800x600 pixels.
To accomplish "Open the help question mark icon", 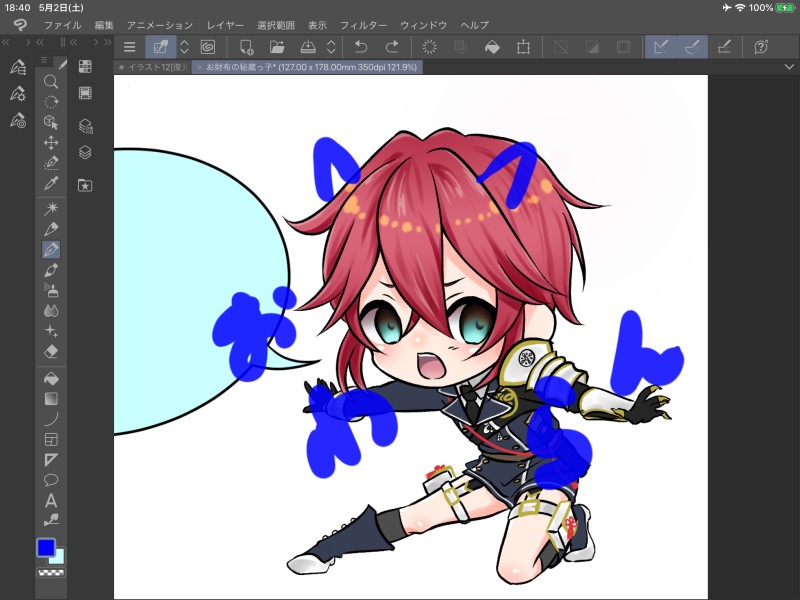I will [761, 47].
